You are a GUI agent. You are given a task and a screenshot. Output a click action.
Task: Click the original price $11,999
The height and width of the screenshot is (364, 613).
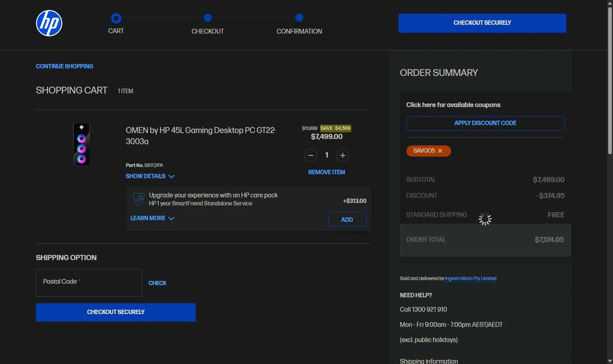click(x=310, y=128)
